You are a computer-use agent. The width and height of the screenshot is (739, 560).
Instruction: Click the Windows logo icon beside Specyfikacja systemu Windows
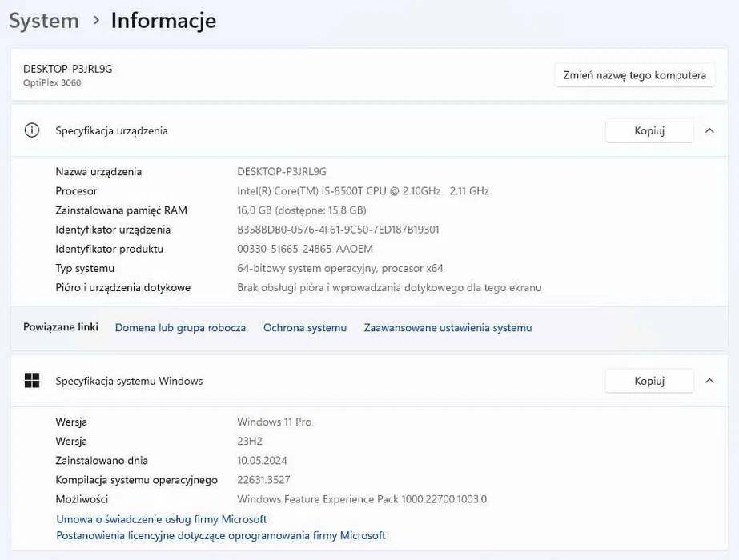pyautogui.click(x=31, y=380)
